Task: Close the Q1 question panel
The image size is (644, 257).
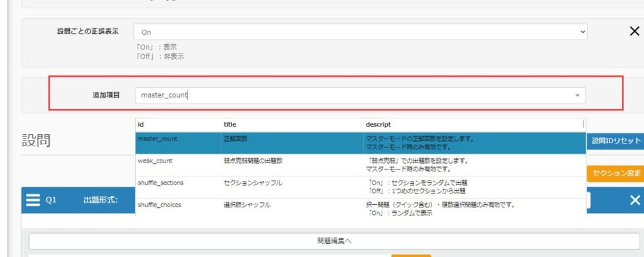Action: coord(635,200)
